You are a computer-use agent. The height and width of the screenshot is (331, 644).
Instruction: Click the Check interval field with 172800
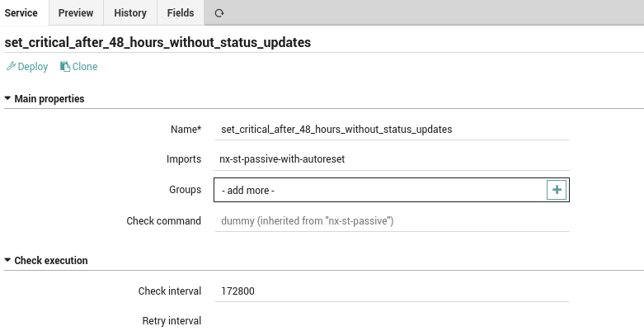[392, 291]
